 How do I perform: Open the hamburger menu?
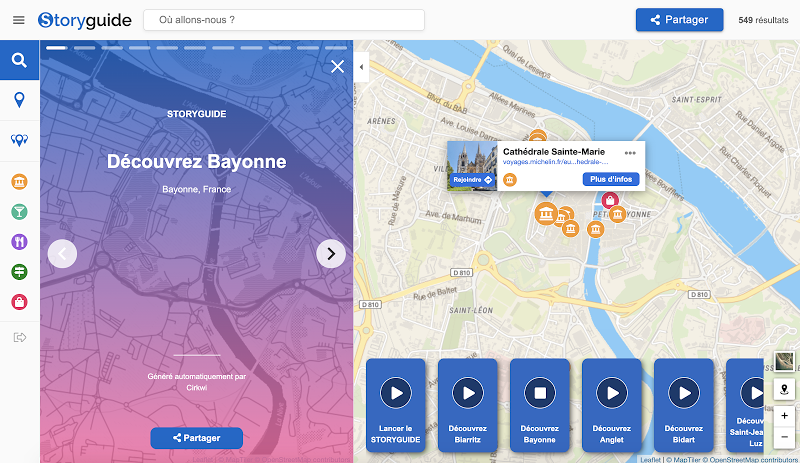tap(19, 20)
